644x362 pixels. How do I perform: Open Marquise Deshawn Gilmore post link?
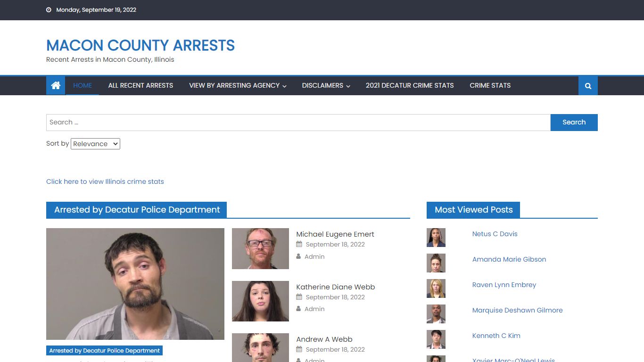point(518,310)
